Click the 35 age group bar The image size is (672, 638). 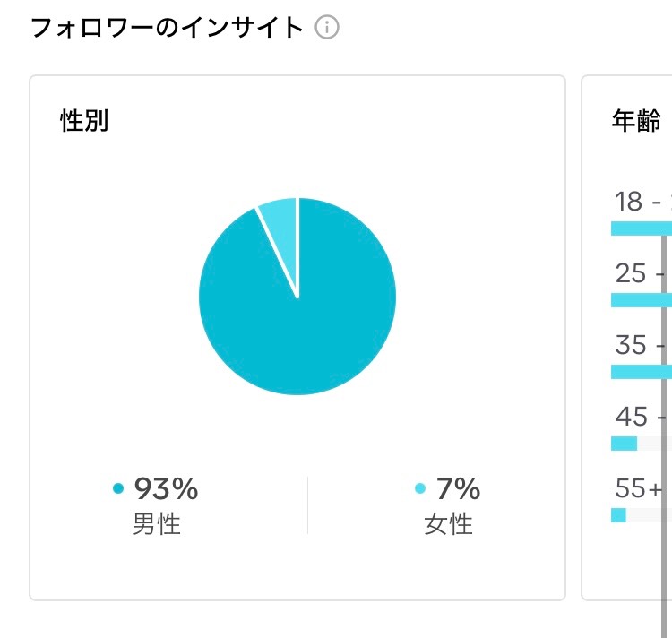pyautogui.click(x=642, y=372)
